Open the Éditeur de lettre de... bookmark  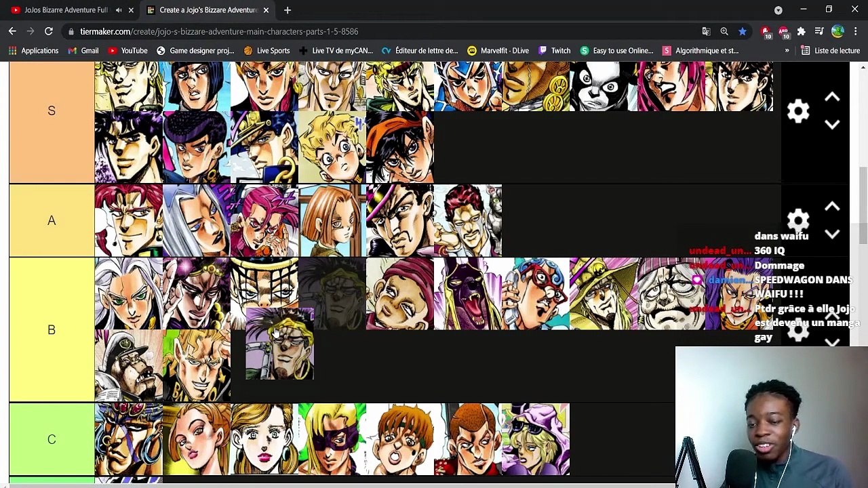pyautogui.click(x=420, y=51)
